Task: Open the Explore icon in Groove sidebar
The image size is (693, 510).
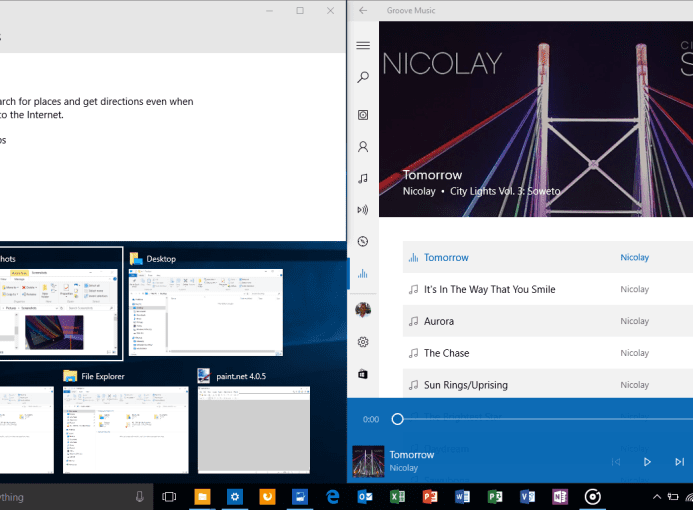Action: [363, 241]
